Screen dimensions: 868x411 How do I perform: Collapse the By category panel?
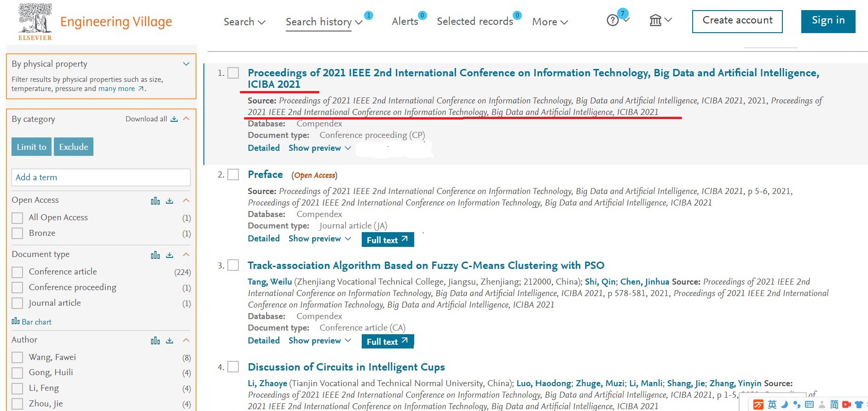coord(186,119)
